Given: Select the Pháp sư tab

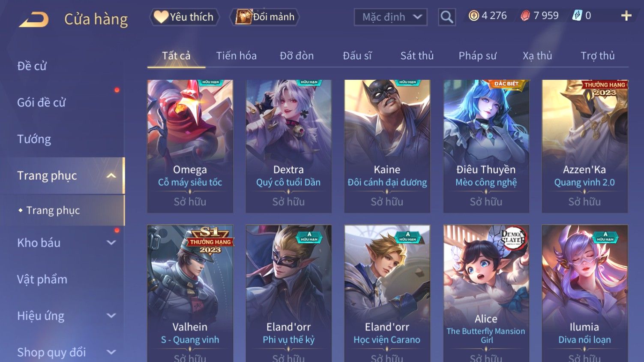Looking at the screenshot, I should (477, 56).
